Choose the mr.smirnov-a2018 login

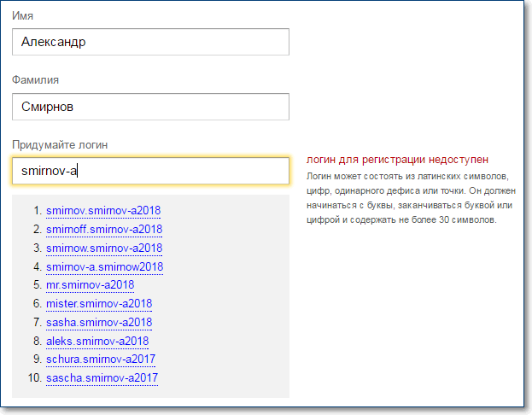90,284
